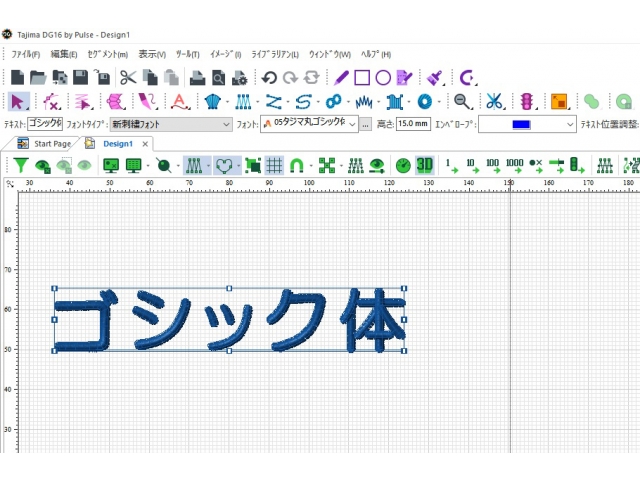Click the Redo arrow
The image size is (640, 480).
click(290, 78)
